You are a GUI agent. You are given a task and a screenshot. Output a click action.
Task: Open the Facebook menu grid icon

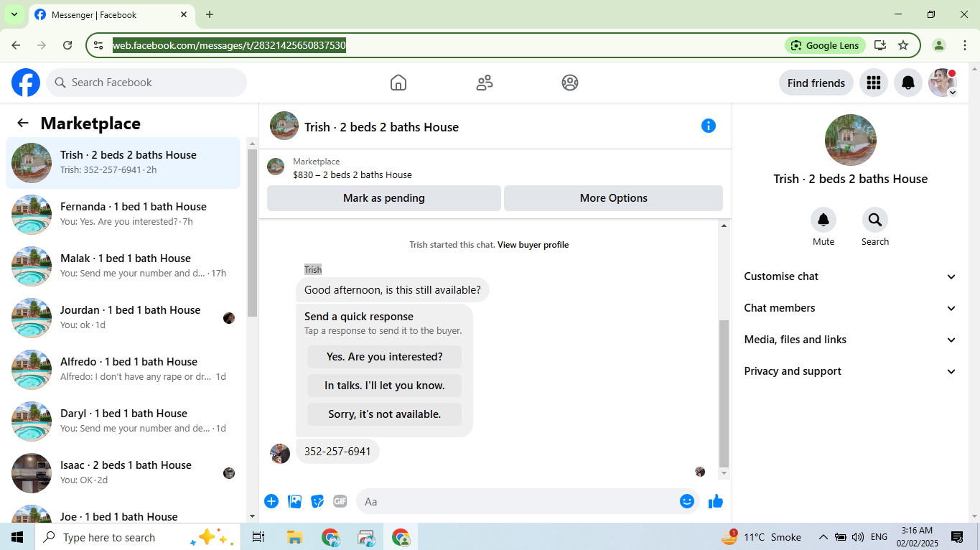click(874, 83)
